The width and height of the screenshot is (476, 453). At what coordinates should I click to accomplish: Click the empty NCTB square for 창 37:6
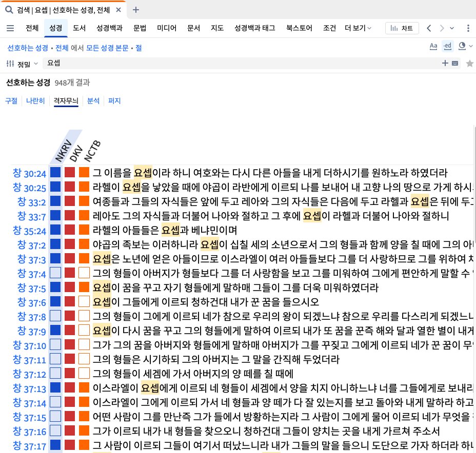click(84, 301)
